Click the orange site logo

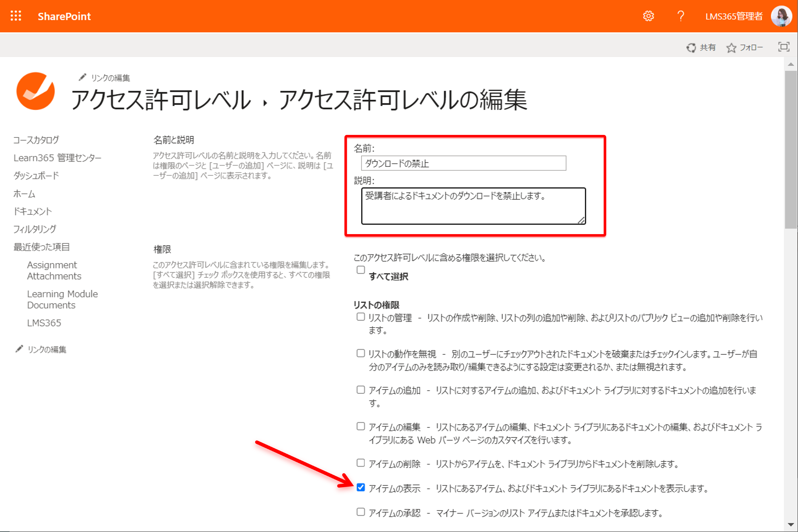[x=36, y=91]
